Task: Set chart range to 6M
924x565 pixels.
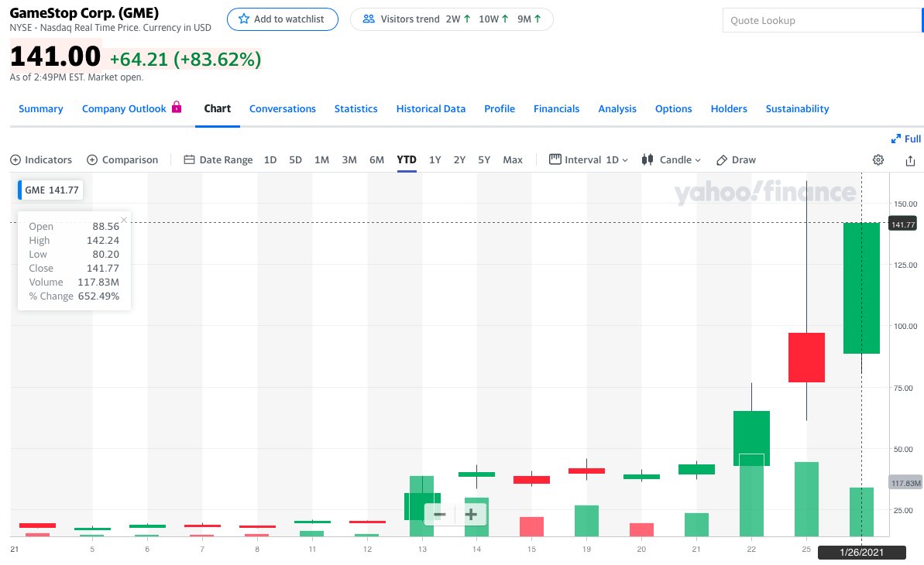Action: [x=376, y=160]
